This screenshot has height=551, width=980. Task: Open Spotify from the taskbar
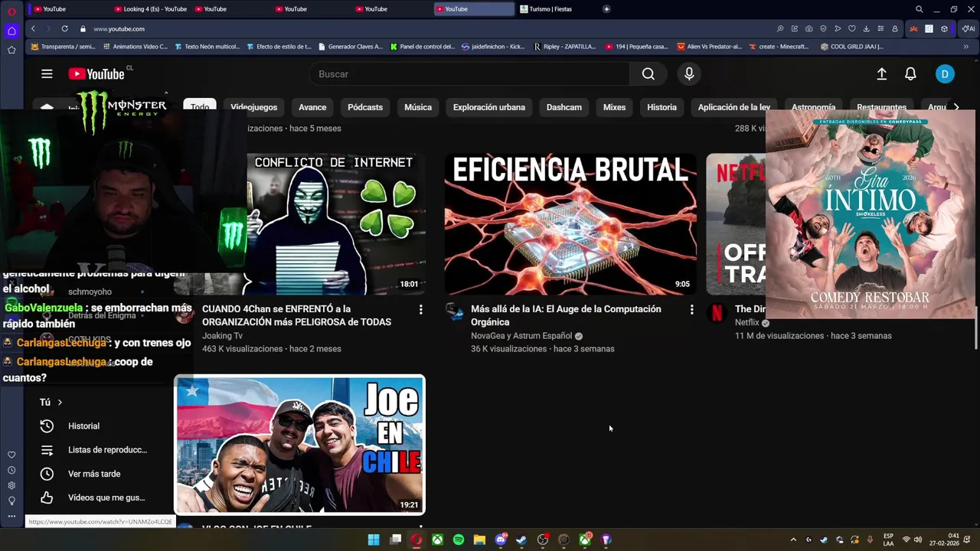[459, 540]
